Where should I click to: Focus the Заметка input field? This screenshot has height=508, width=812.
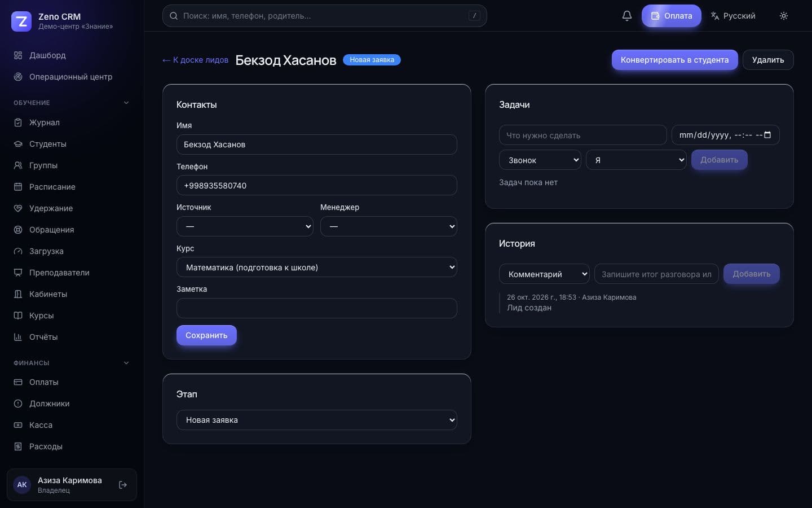[x=317, y=308]
